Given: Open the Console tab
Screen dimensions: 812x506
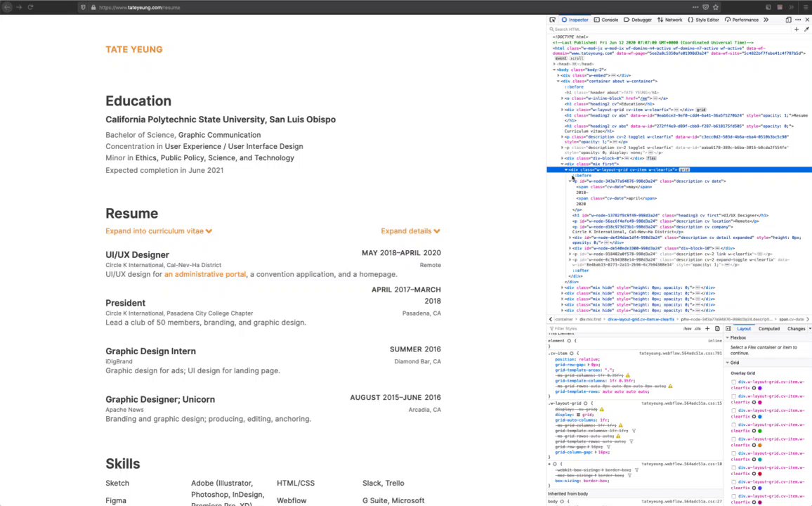Looking at the screenshot, I should (x=606, y=20).
